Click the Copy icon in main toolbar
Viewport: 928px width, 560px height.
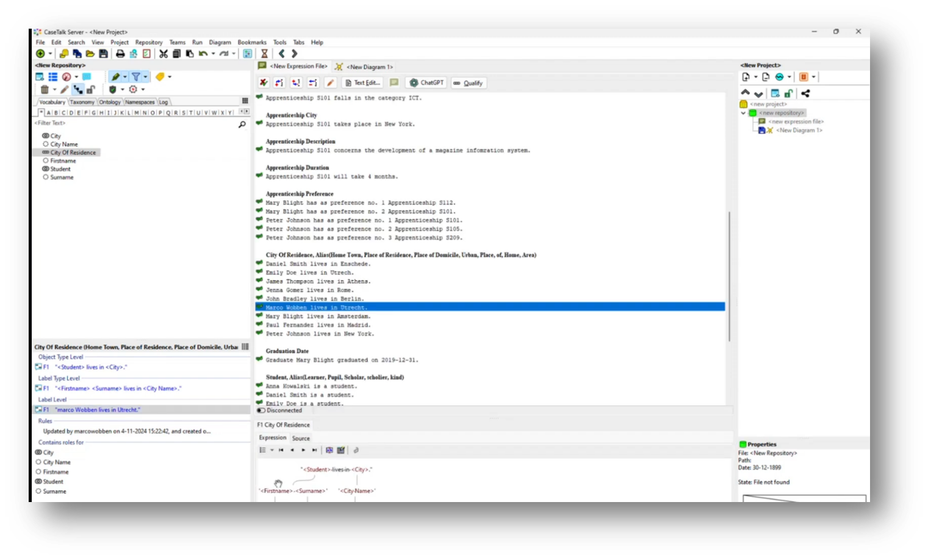(176, 54)
